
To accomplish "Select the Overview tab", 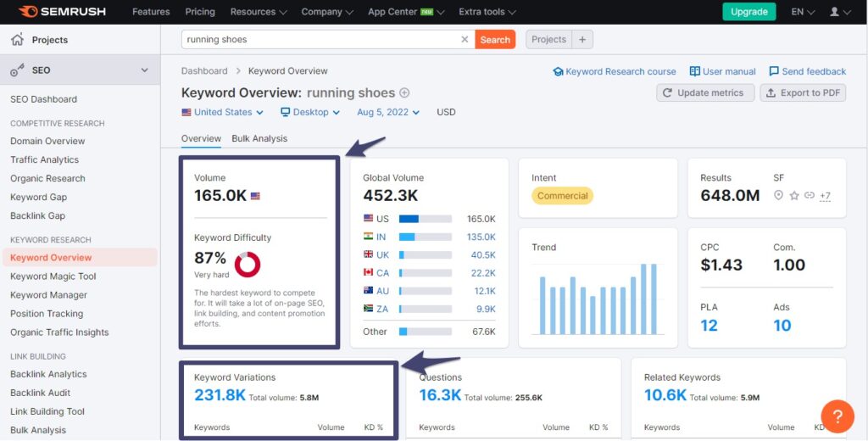I will pyautogui.click(x=201, y=138).
